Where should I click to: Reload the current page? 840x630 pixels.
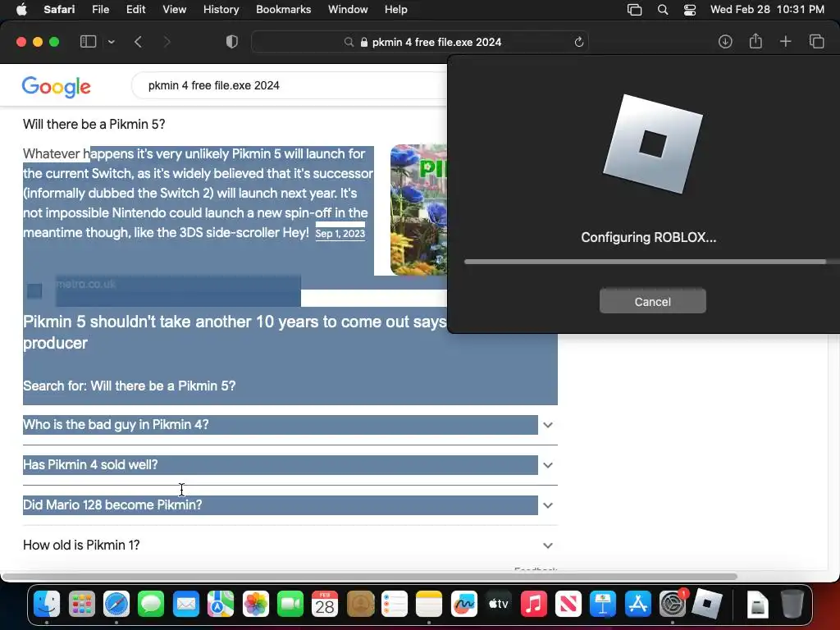coord(578,42)
